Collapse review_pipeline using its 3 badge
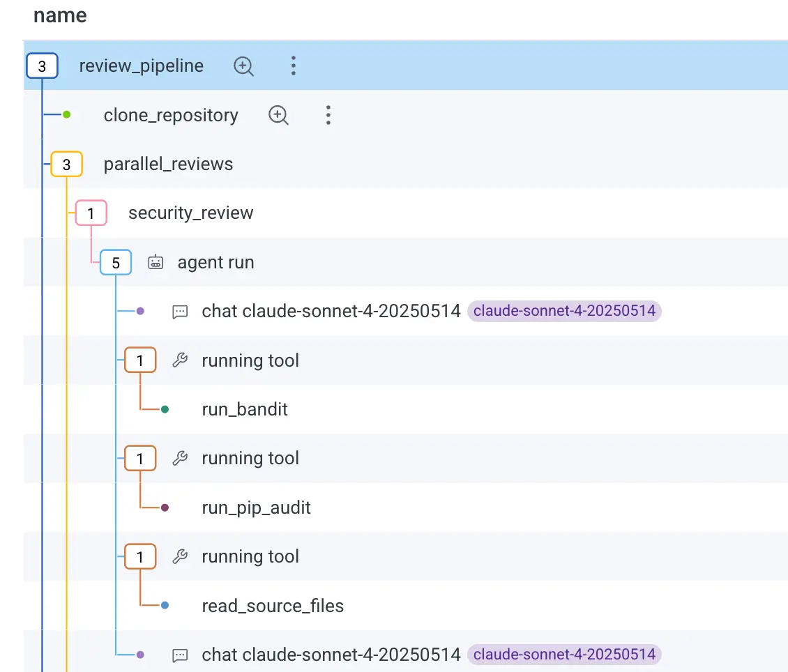The height and width of the screenshot is (672, 788). point(42,66)
